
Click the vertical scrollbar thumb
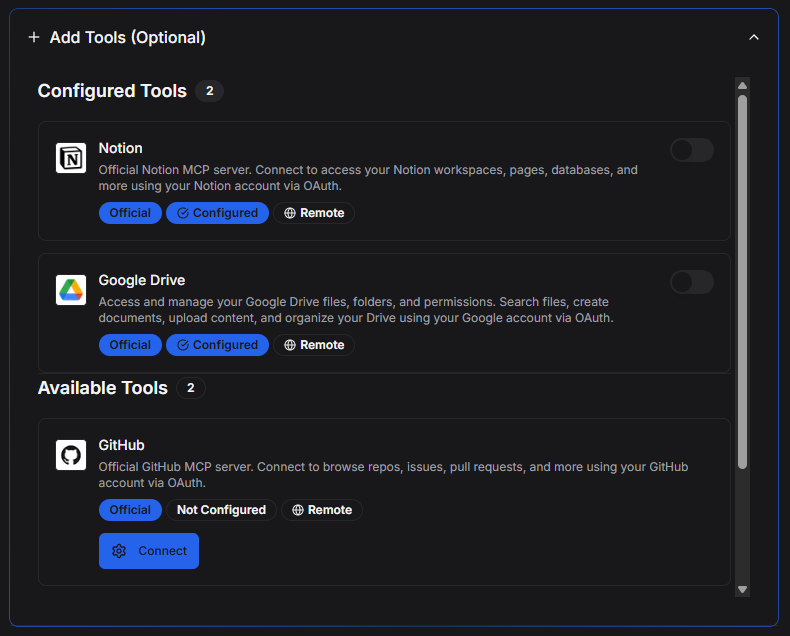click(742, 280)
